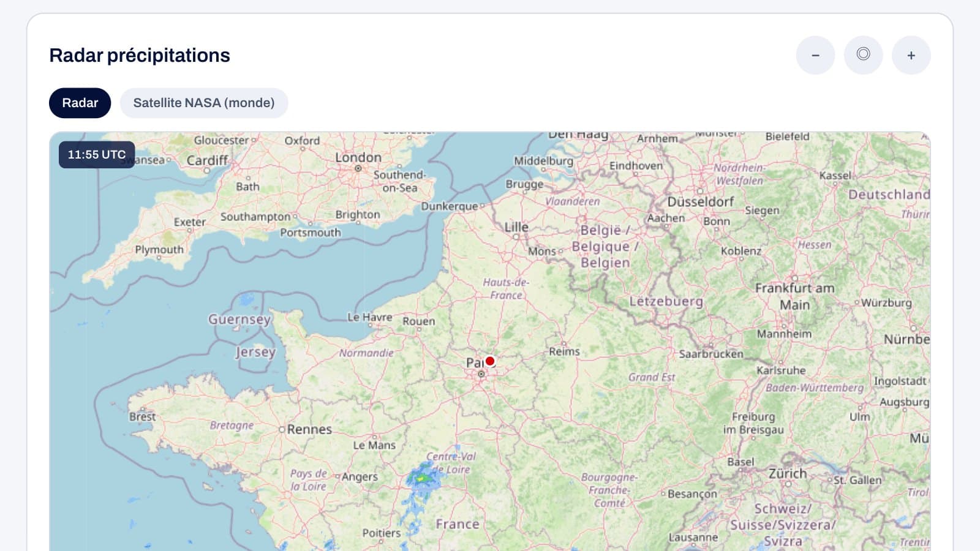Click the Düsseldorf map label
This screenshot has height=551, width=980.
(701, 201)
